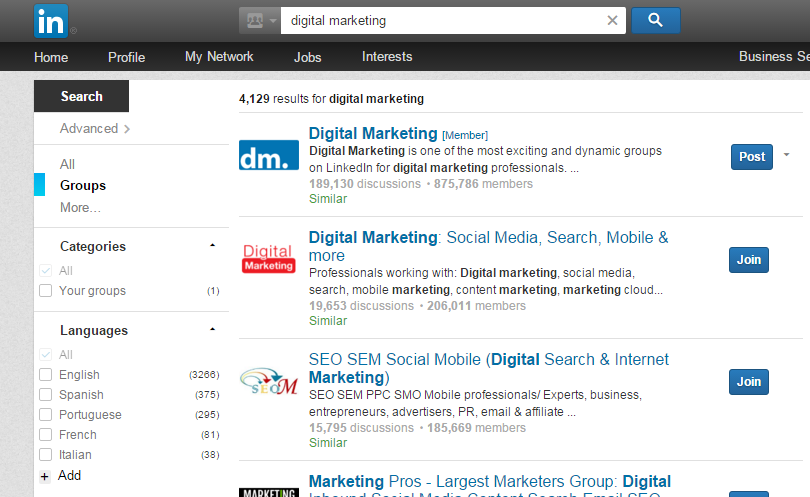810x497 pixels.
Task: Enable the English language filter
Action: (x=45, y=375)
